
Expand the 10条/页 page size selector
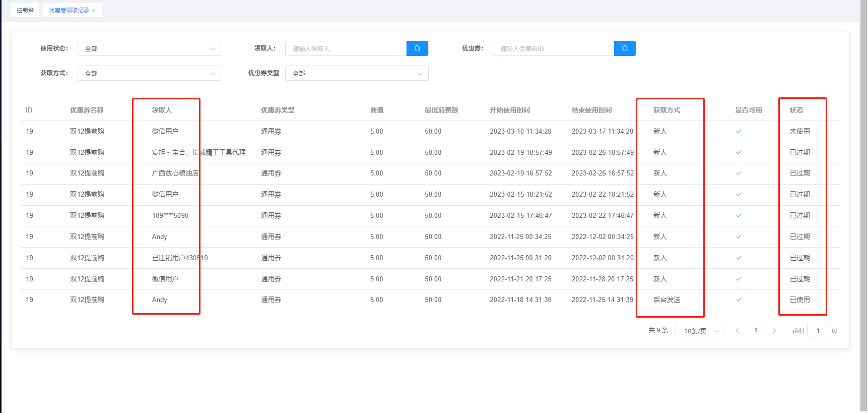pyautogui.click(x=699, y=331)
